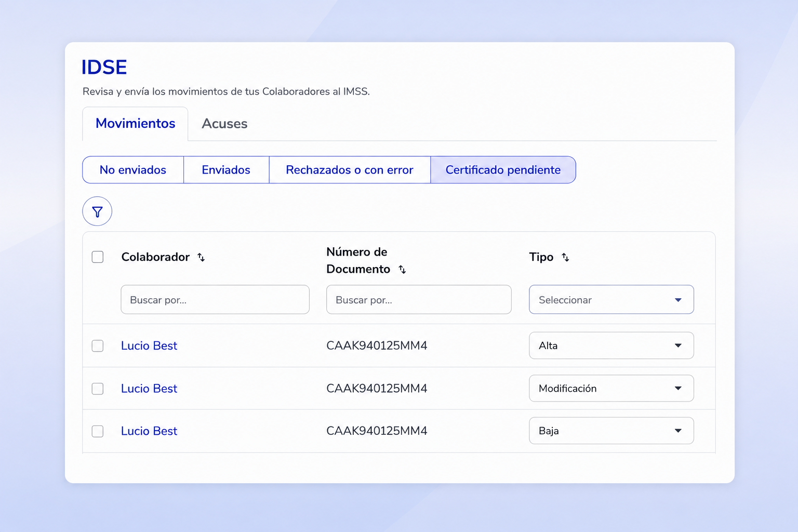798x532 pixels.
Task: Open Lucio Best link in the Alta row
Action: [149, 346]
